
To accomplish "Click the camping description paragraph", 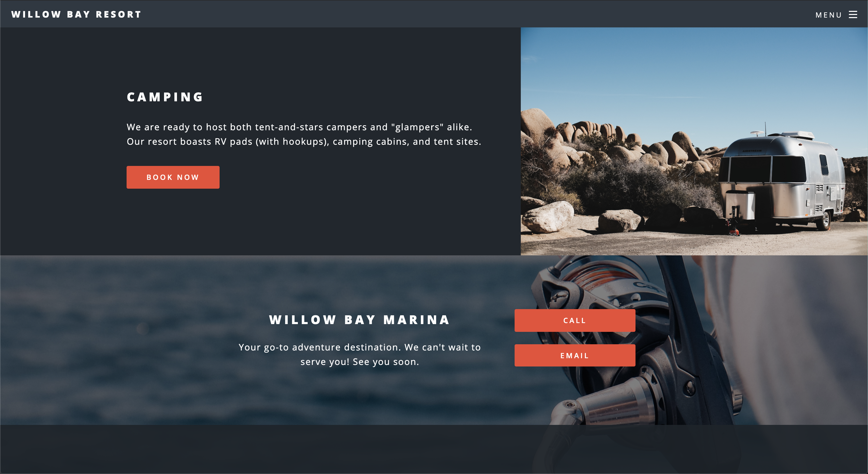I will [304, 134].
